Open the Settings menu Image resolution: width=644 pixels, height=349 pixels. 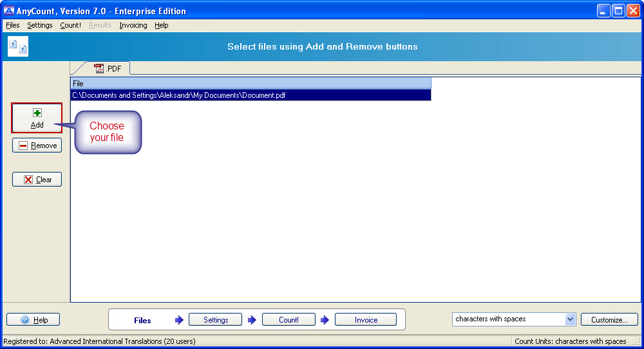pyautogui.click(x=40, y=25)
